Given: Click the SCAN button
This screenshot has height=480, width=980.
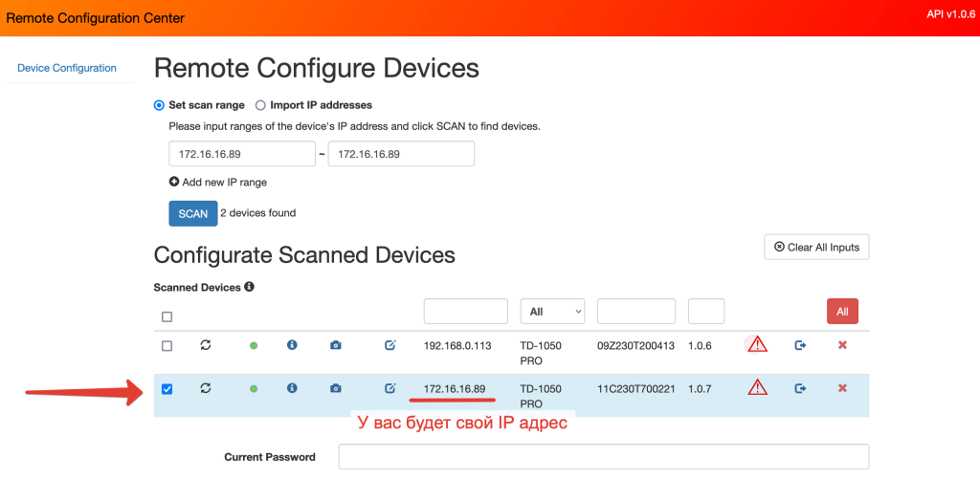Looking at the screenshot, I should [193, 213].
